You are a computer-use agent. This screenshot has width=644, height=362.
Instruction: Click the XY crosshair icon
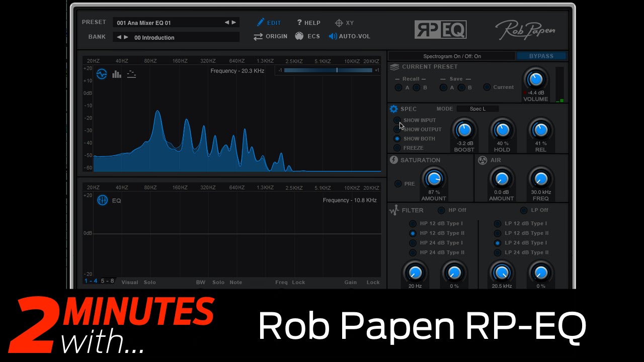click(339, 23)
